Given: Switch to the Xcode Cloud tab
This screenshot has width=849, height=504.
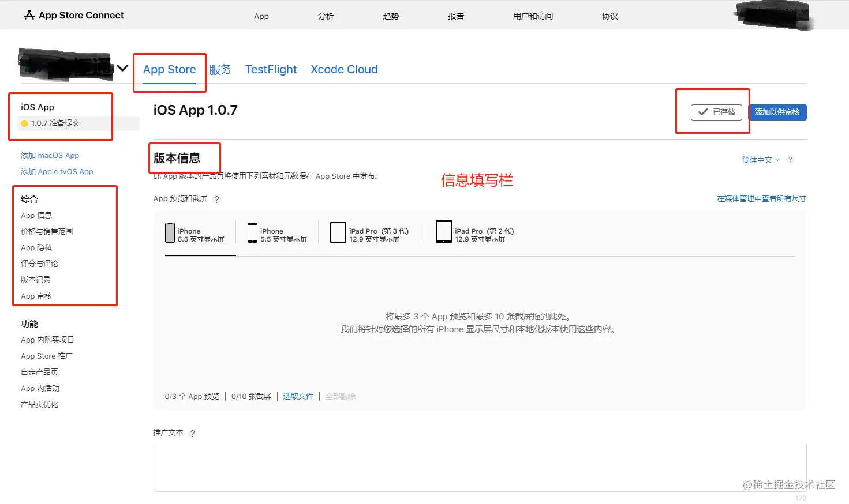Looking at the screenshot, I should pyautogui.click(x=344, y=70).
